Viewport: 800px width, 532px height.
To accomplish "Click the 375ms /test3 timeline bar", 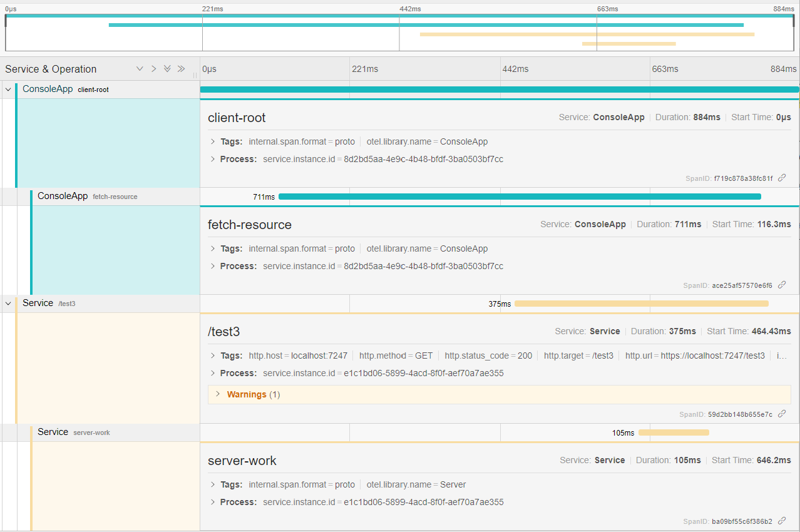I will pyautogui.click(x=642, y=304).
